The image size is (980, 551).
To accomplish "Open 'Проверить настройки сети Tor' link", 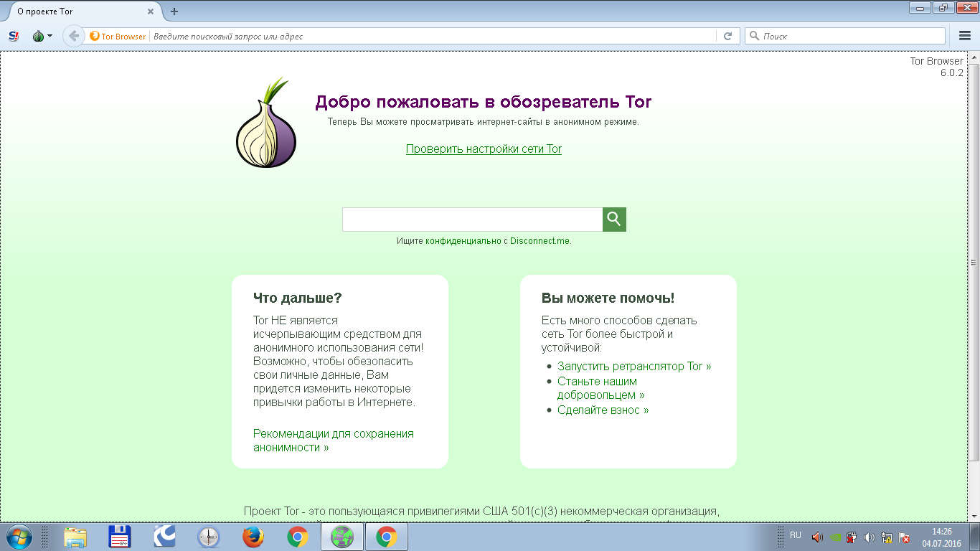I will [484, 149].
